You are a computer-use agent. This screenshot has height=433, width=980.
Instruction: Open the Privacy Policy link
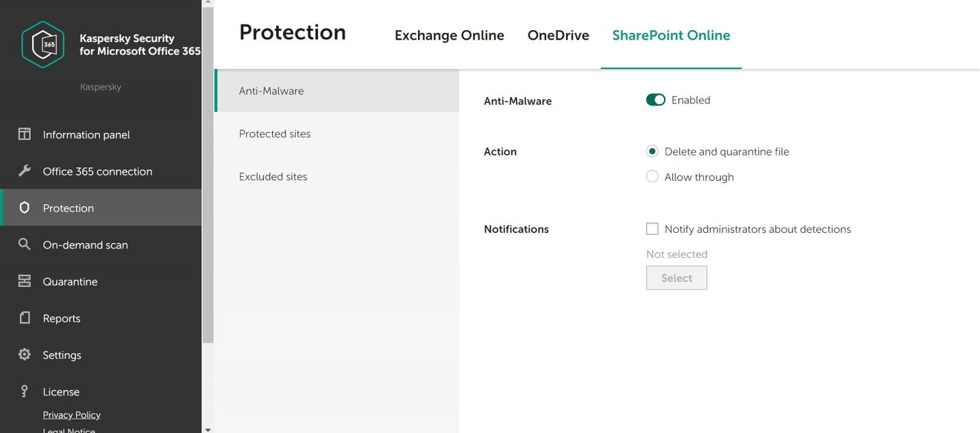[x=72, y=415]
